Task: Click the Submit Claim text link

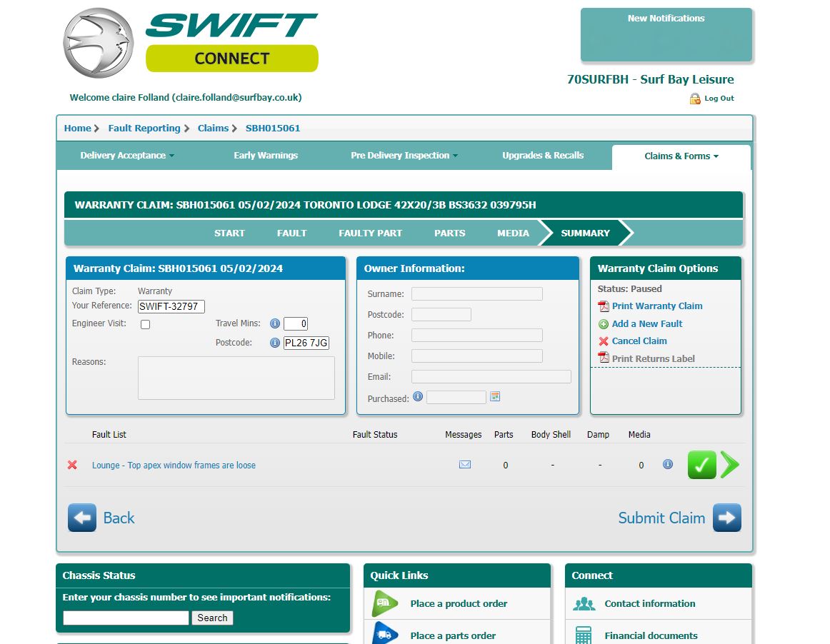Action: point(661,518)
